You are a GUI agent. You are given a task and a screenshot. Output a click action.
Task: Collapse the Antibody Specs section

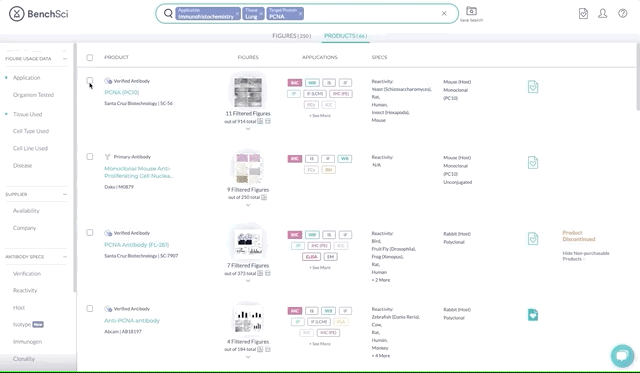pos(65,257)
